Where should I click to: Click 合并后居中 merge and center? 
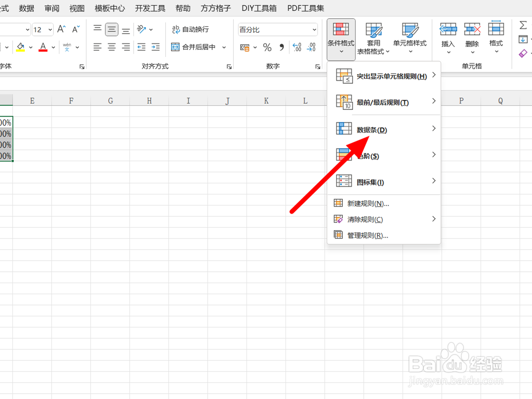193,47
